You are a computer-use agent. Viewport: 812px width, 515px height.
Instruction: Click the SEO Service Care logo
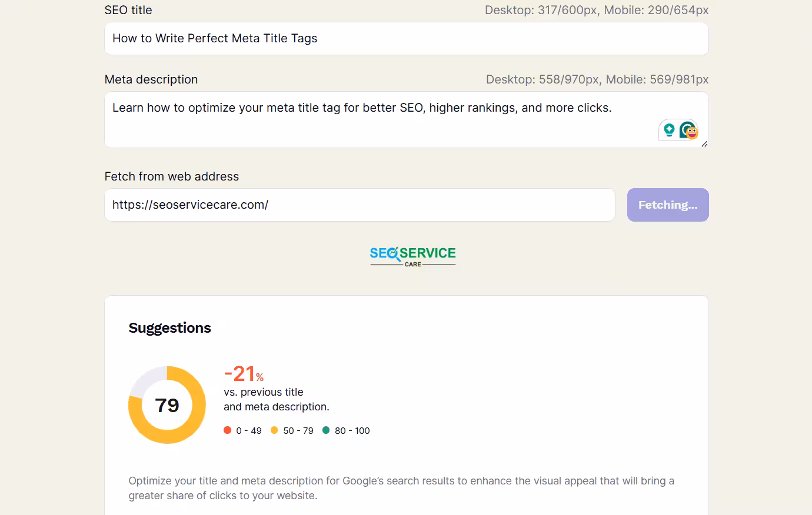click(x=412, y=255)
